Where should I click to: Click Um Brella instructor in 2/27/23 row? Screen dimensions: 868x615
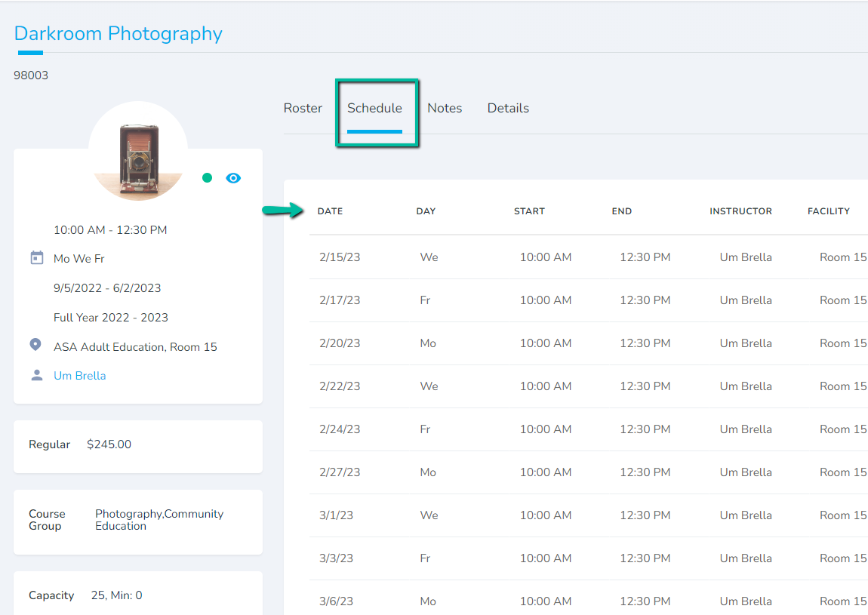[x=746, y=472]
